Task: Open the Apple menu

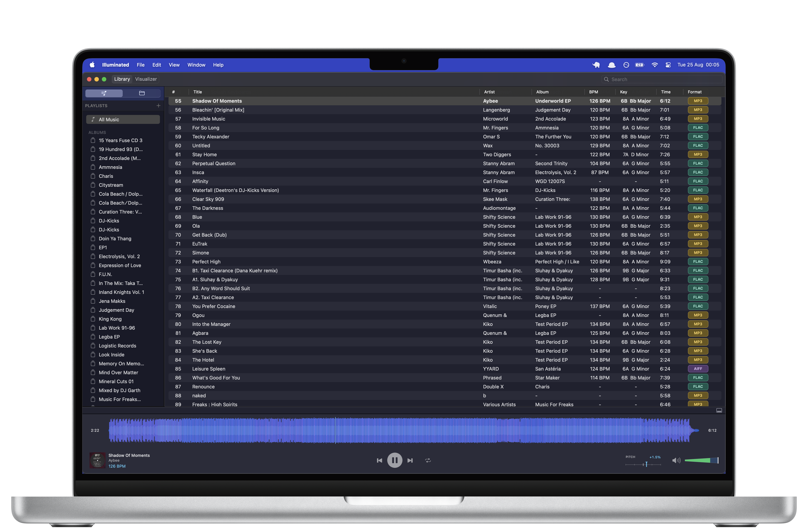Action: (92, 65)
